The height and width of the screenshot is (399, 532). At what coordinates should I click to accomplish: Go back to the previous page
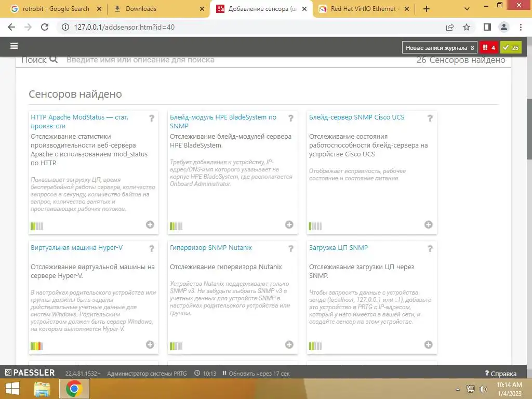(11, 27)
